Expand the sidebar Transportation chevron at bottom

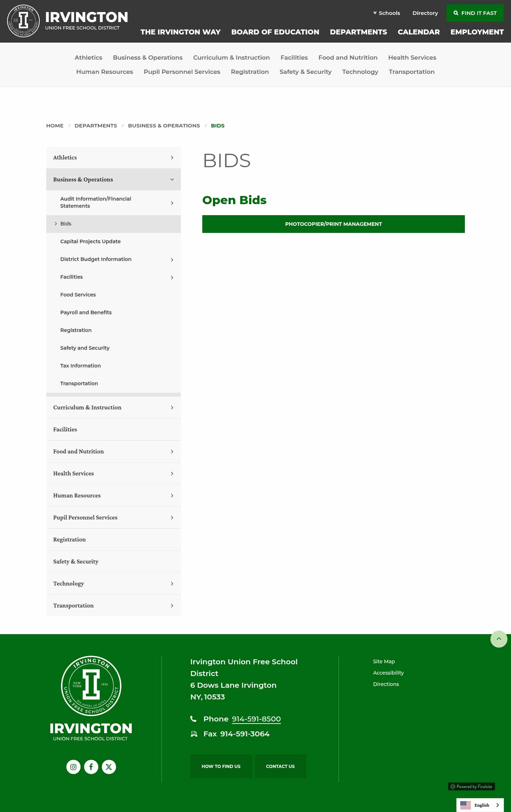coord(172,606)
